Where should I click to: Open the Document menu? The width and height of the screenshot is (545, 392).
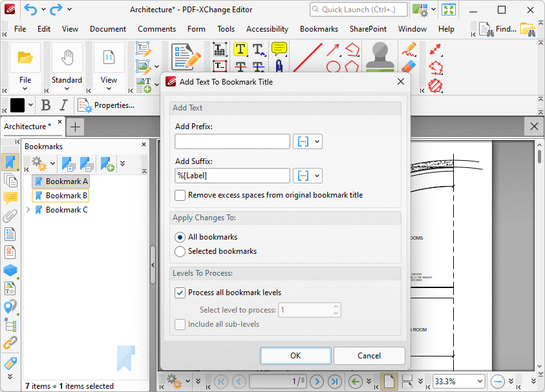(108, 29)
